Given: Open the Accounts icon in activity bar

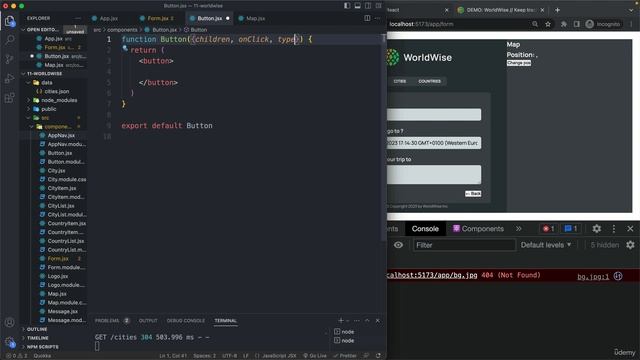Looking at the screenshot, I should [x=10, y=322].
